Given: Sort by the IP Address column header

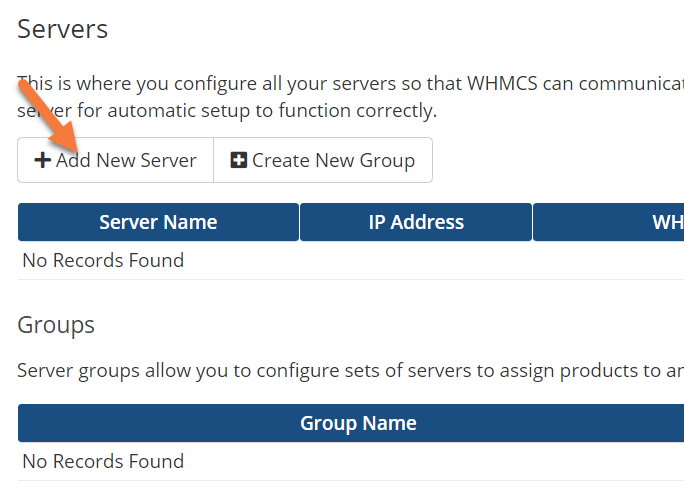Looking at the screenshot, I should coord(416,222).
